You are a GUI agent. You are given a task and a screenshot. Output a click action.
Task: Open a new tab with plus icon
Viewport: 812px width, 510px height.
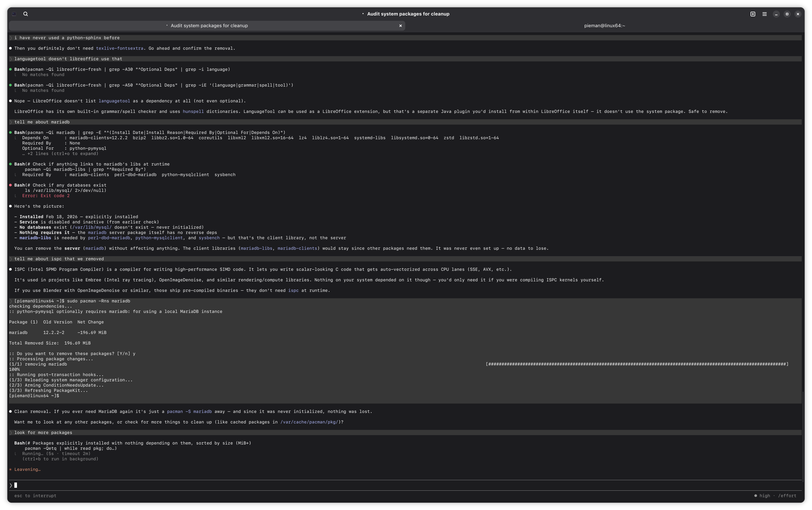tap(753, 14)
